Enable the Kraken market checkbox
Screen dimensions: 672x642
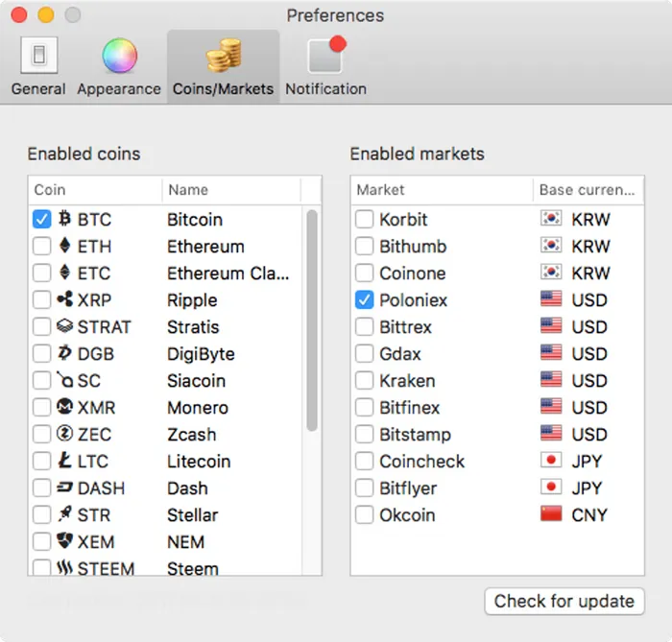coord(365,381)
